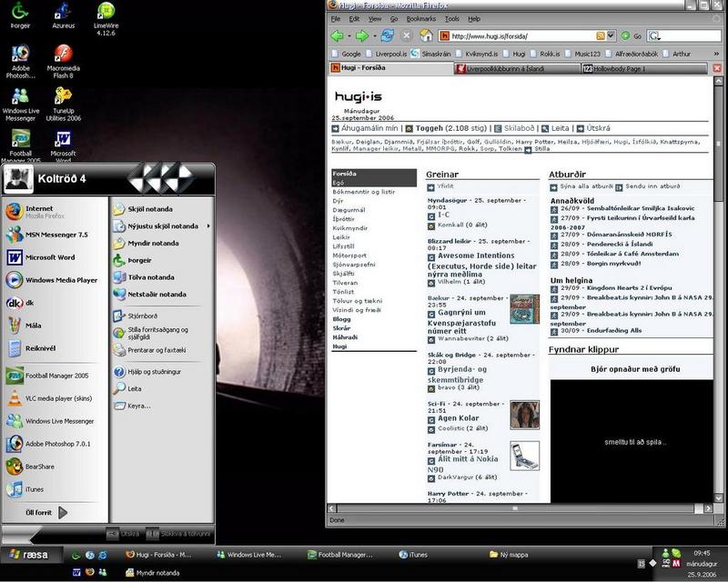This screenshot has height=582, width=728.
Task: Open address bar history dropdown arrow
Action: (611, 35)
